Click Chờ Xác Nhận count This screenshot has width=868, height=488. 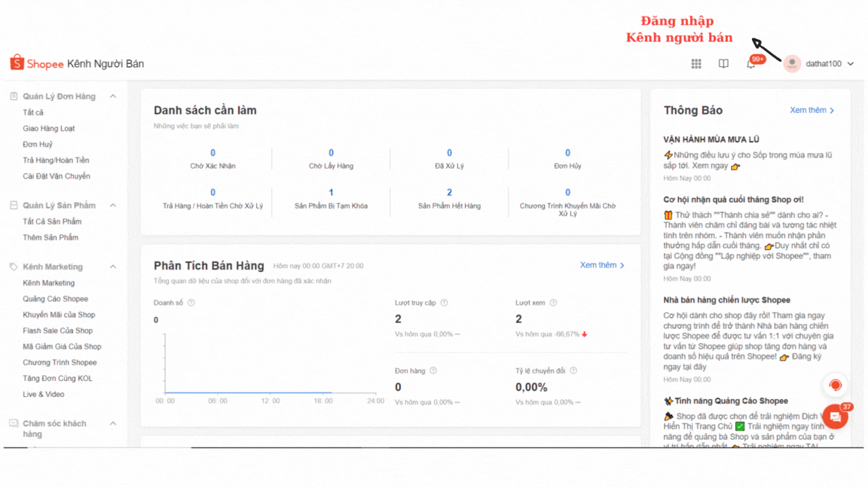coord(212,153)
